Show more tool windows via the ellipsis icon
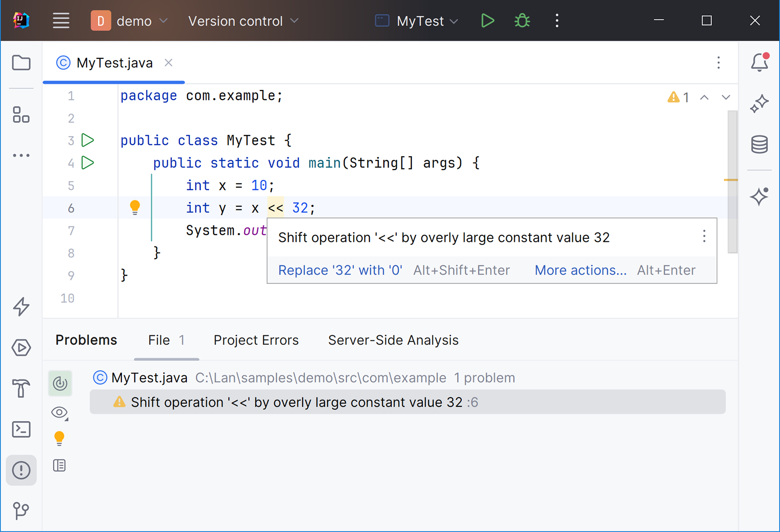The height and width of the screenshot is (532, 780). pyautogui.click(x=21, y=155)
